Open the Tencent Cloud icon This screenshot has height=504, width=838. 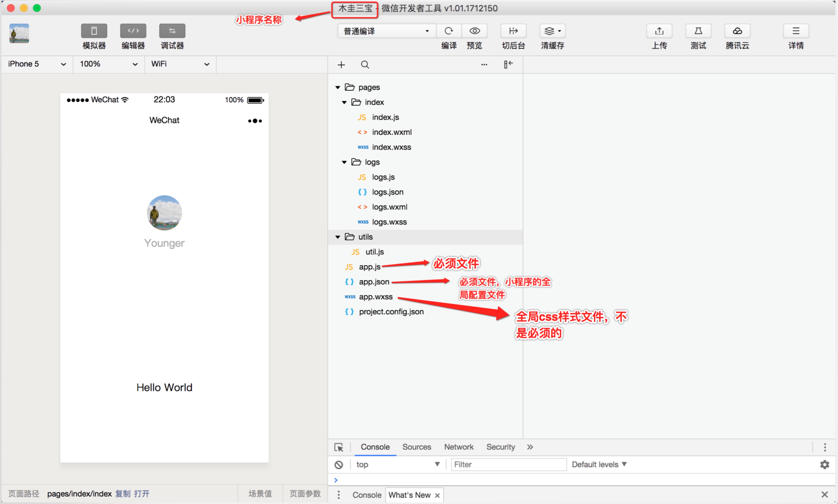(737, 31)
